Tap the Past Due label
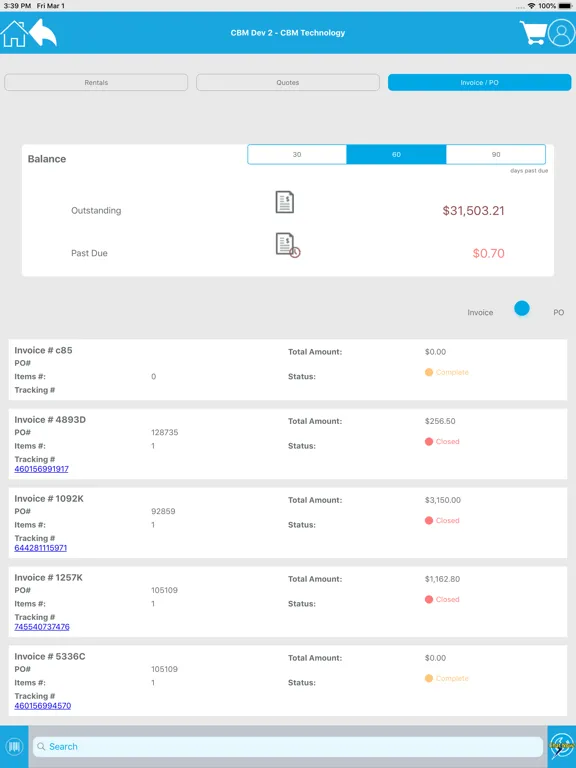 (x=89, y=253)
